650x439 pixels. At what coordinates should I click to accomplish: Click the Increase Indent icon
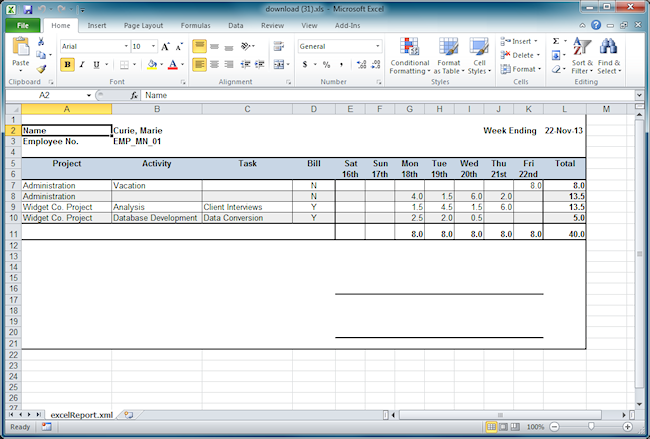260,64
